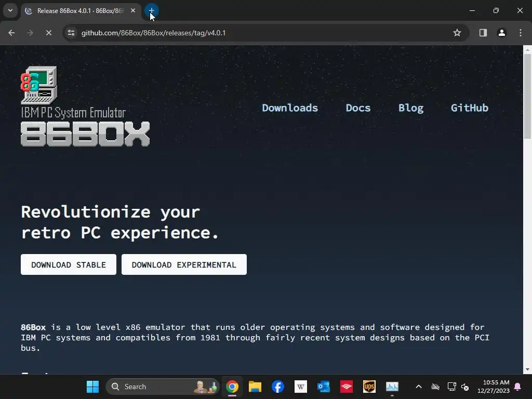The width and height of the screenshot is (532, 399).
Task: Click the bold "86Box" description text
Action: (x=33, y=327)
